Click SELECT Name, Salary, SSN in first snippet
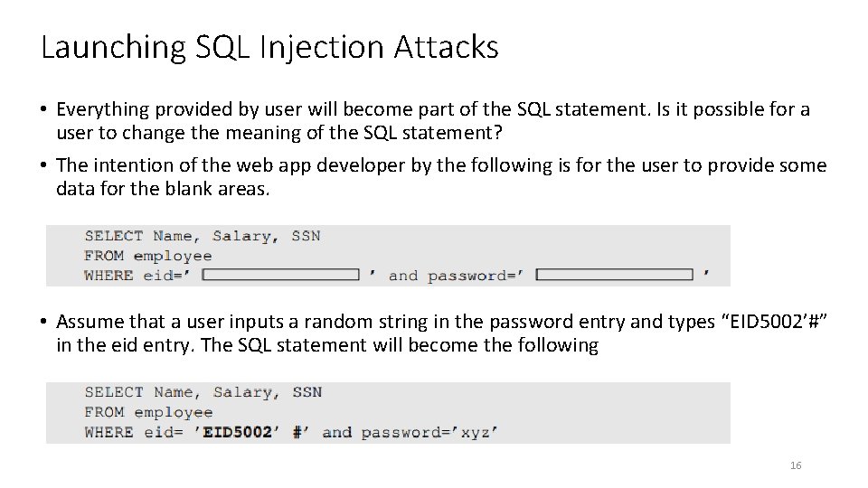 [x=203, y=236]
